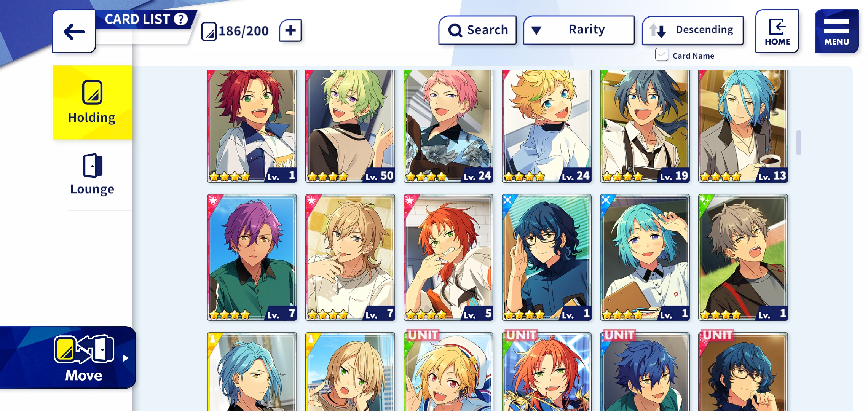
Task: Expand card capacity with plus icon
Action: click(x=290, y=30)
